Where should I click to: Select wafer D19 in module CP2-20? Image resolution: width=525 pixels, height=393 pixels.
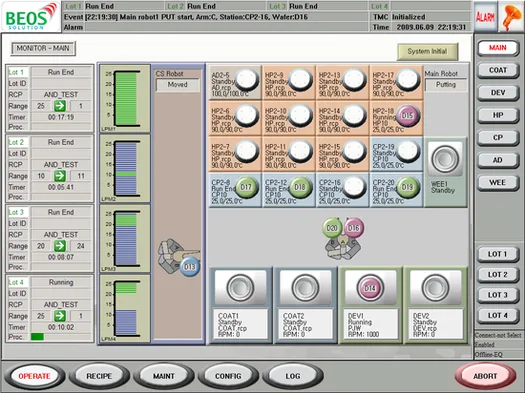click(x=407, y=187)
